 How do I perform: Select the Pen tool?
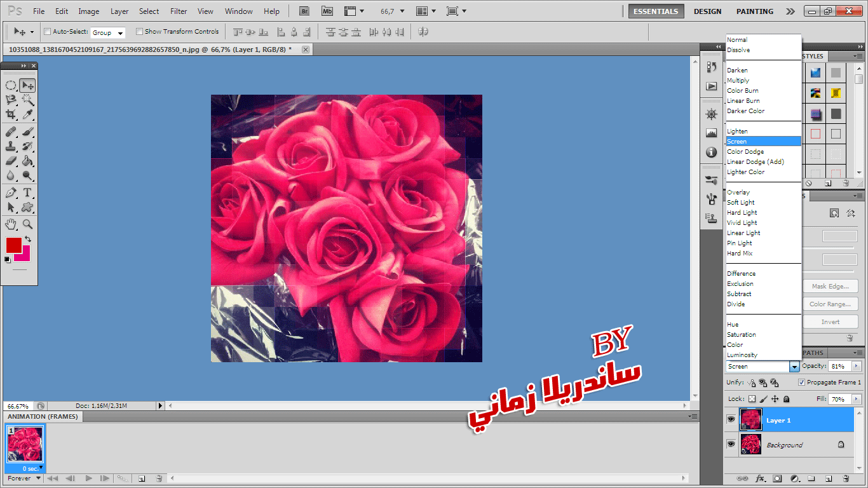[11, 193]
